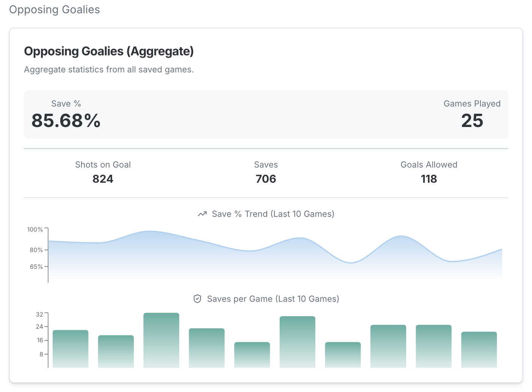Click the first bar in Saves per Game chart
This screenshot has width=532, height=392.
(70, 349)
